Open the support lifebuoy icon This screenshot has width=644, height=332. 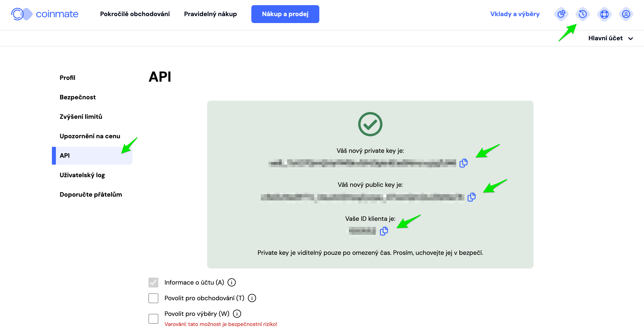pos(604,14)
